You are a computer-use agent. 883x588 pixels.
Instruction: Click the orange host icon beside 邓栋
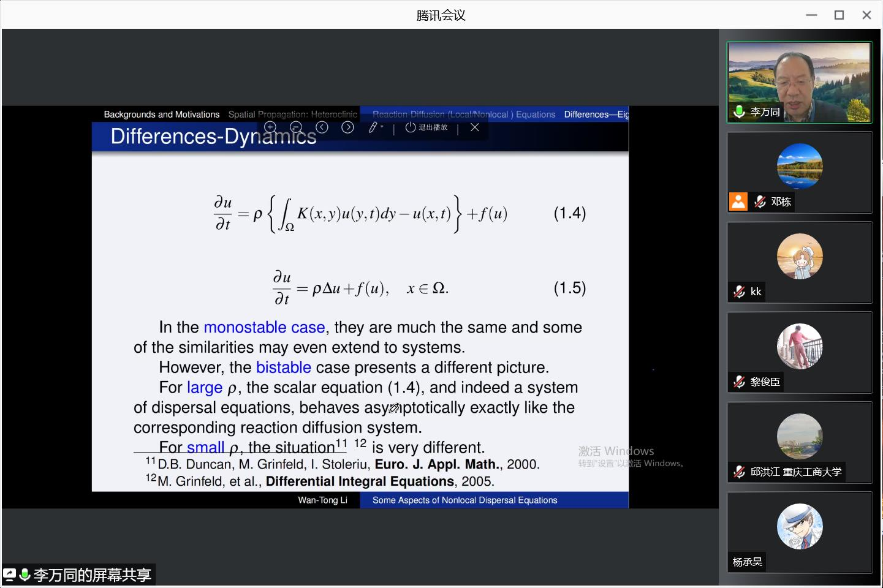pyautogui.click(x=738, y=202)
